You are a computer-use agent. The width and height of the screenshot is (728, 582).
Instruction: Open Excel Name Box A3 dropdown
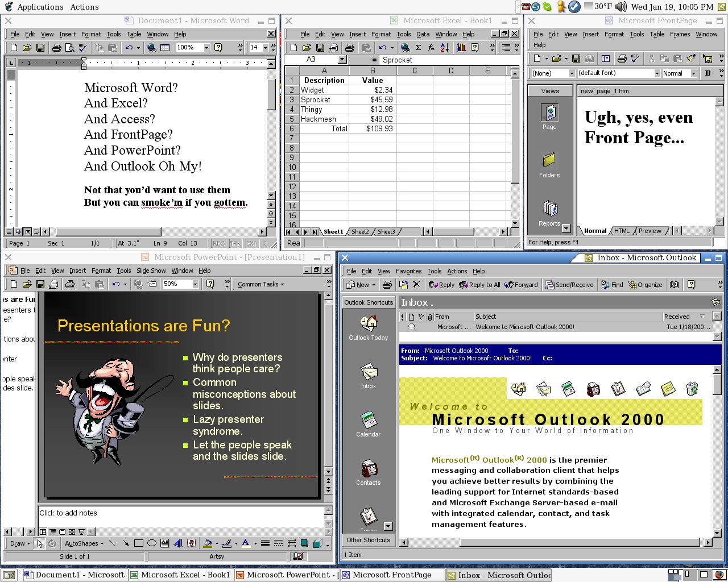tap(342, 60)
